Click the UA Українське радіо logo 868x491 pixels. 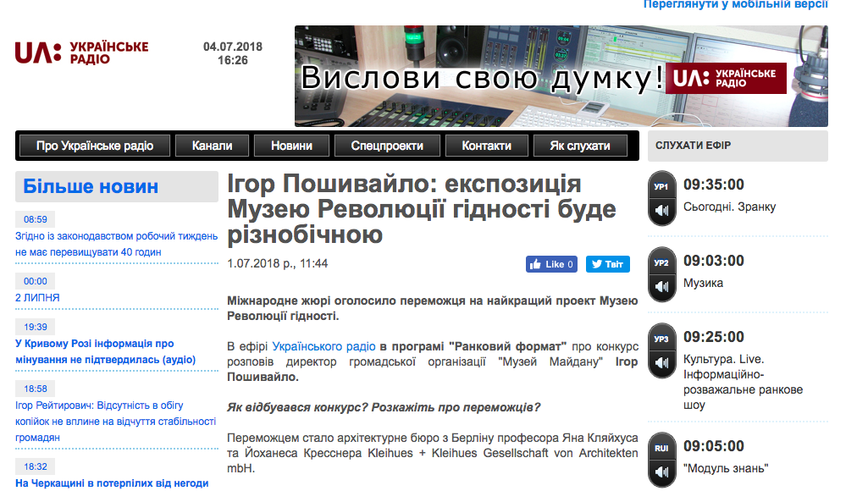click(x=81, y=53)
